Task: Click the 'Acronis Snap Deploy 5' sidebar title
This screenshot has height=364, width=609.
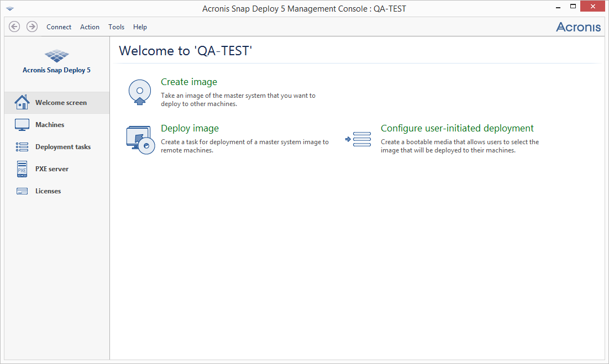Action: pos(57,70)
